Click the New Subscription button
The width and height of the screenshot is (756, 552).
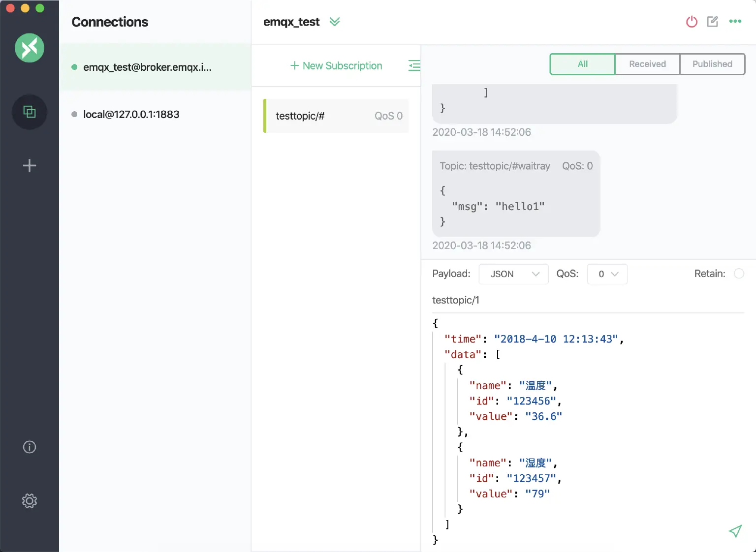[x=336, y=65]
